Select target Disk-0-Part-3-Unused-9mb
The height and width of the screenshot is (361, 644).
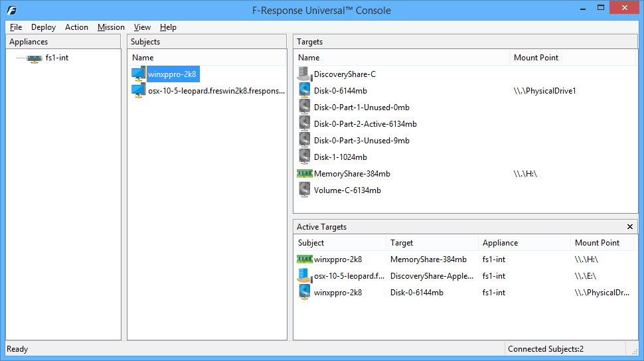pos(361,141)
